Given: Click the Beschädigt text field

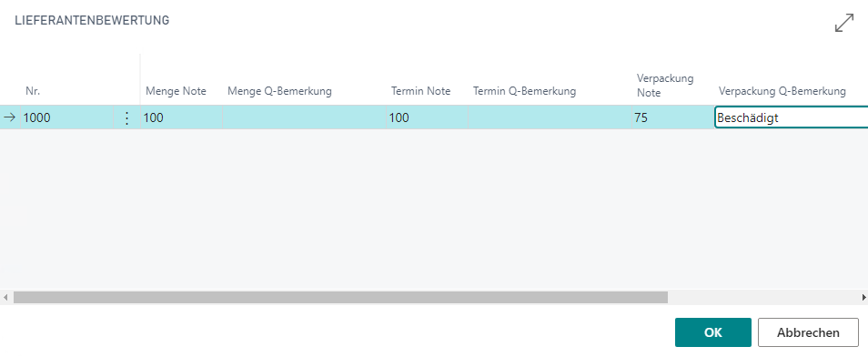Looking at the screenshot, I should 792,118.
